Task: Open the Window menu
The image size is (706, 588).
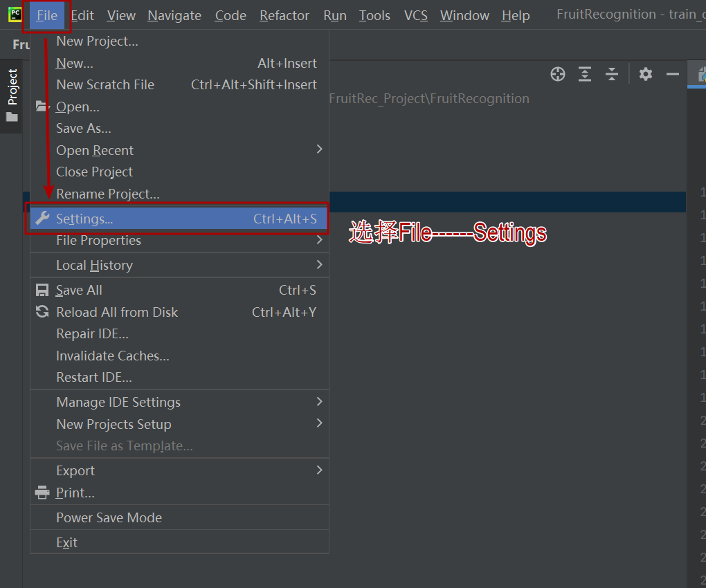Action: click(x=464, y=16)
